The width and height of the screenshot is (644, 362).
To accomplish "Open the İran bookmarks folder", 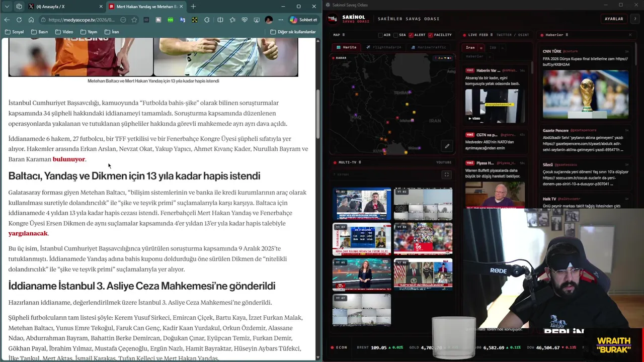I will tap(112, 32).
